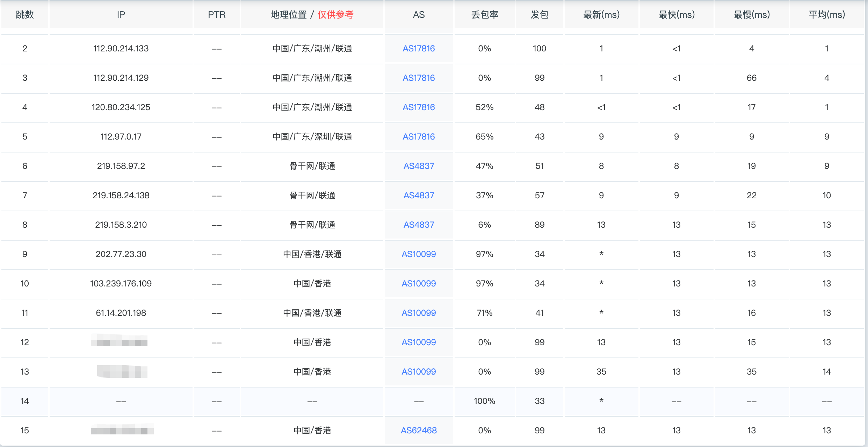Click AS10099 link in hop 13 row

tap(419, 372)
